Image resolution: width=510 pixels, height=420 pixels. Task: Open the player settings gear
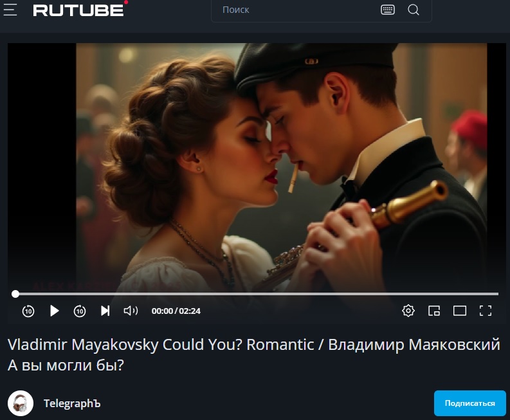[x=408, y=311]
